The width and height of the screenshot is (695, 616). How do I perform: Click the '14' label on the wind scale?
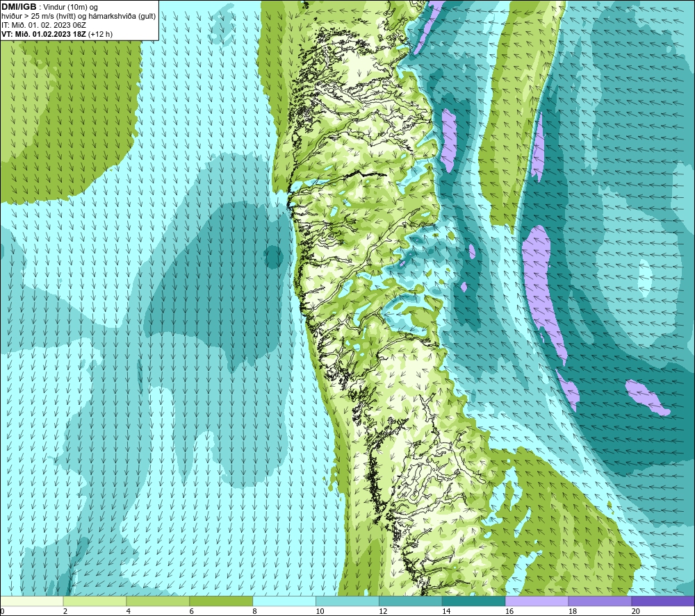(446, 612)
